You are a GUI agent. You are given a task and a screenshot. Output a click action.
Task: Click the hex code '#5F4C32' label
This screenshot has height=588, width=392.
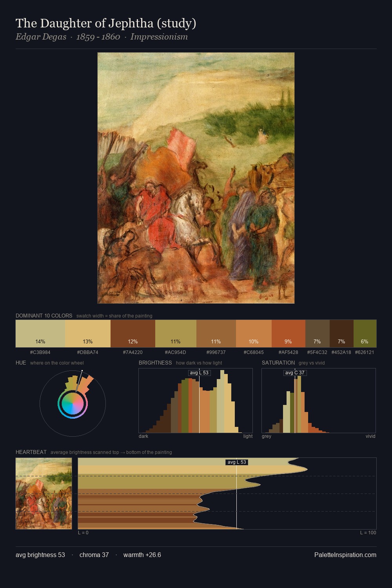(x=317, y=352)
